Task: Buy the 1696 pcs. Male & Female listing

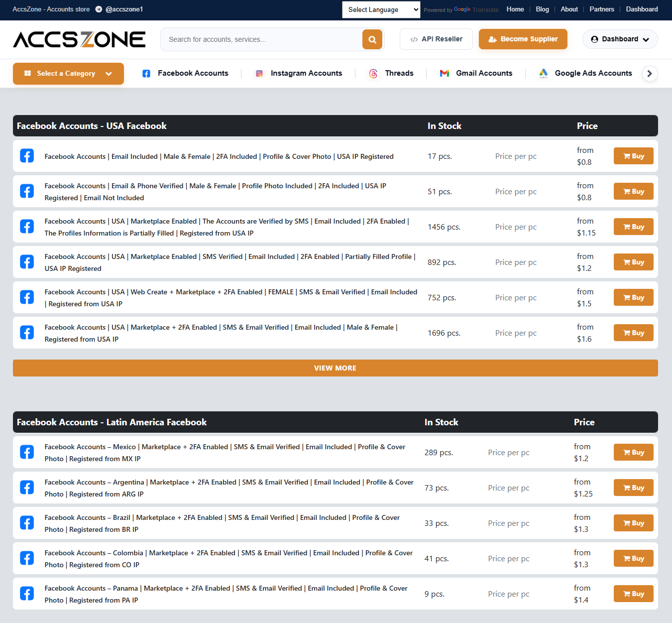Action: coord(634,333)
